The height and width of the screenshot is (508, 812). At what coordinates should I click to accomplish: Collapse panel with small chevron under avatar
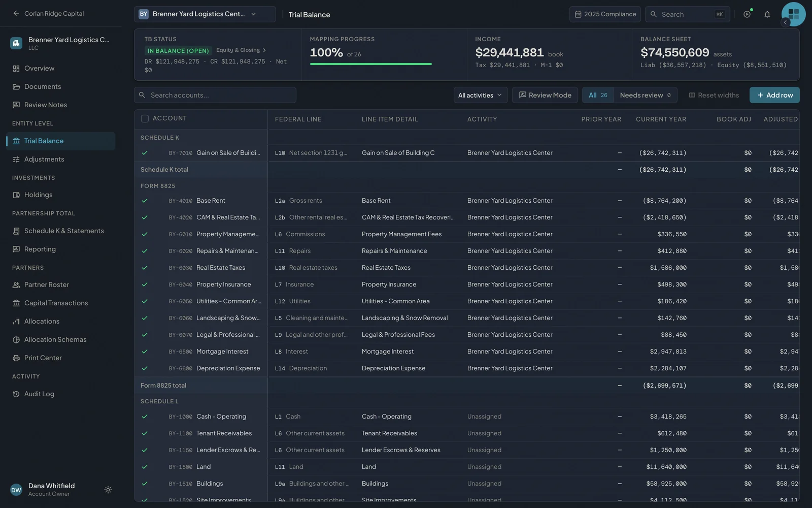coord(785,22)
